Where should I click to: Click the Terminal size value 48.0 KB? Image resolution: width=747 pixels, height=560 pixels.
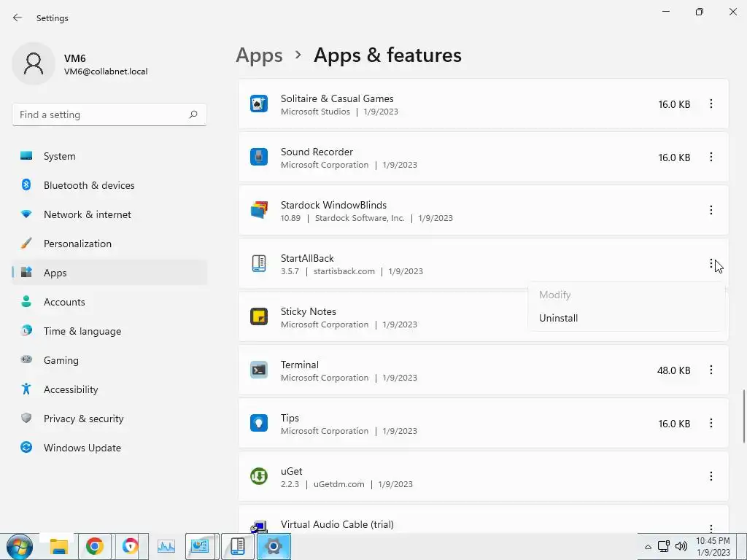point(673,370)
